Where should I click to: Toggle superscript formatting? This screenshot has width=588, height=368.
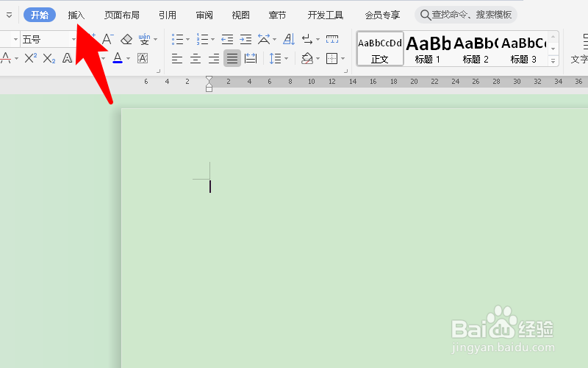30,58
